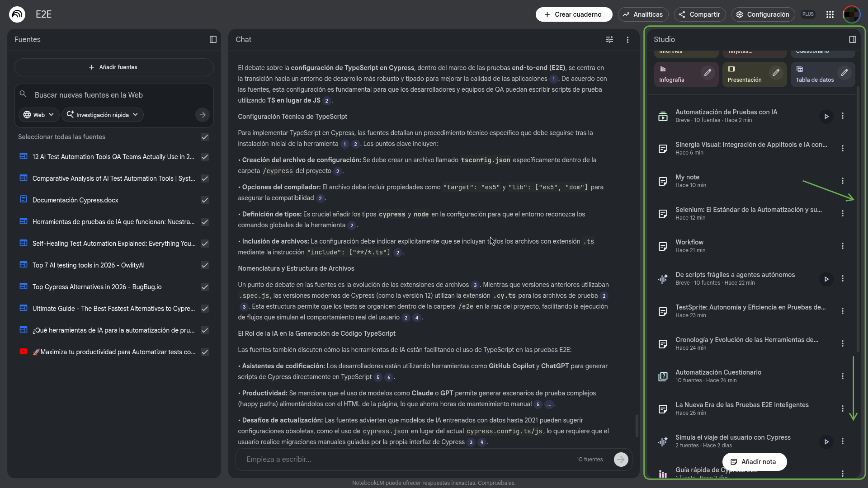The height and width of the screenshot is (488, 868).
Task: Open the E2E notebook title
Action: click(x=43, y=14)
